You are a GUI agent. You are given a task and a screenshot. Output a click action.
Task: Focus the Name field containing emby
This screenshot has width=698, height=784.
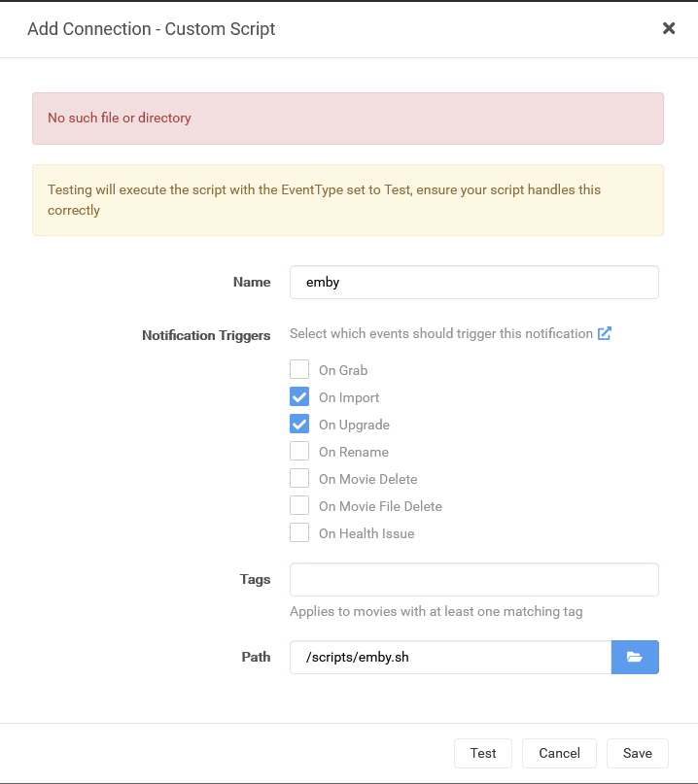pyautogui.click(x=474, y=283)
